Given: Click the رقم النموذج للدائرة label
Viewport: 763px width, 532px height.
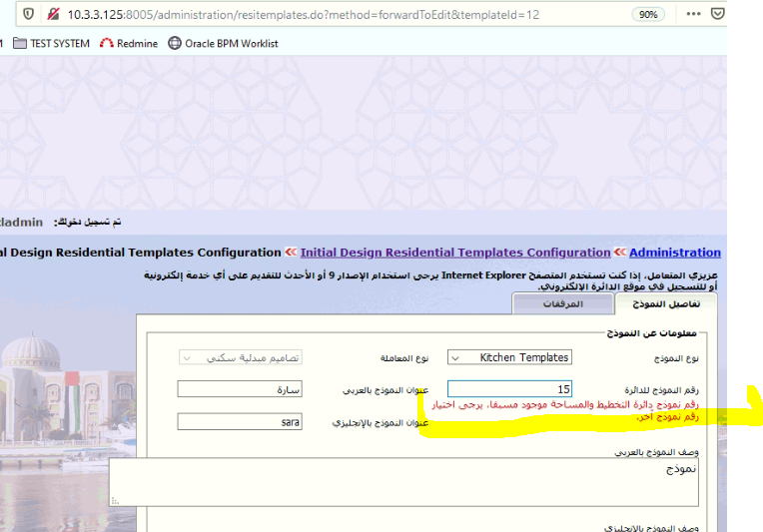Looking at the screenshot, I should (x=661, y=390).
